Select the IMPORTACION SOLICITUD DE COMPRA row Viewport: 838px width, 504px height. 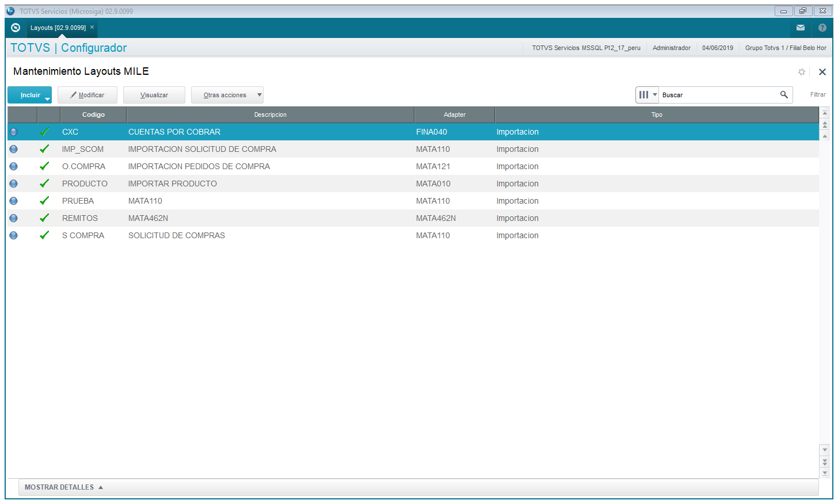coord(413,149)
